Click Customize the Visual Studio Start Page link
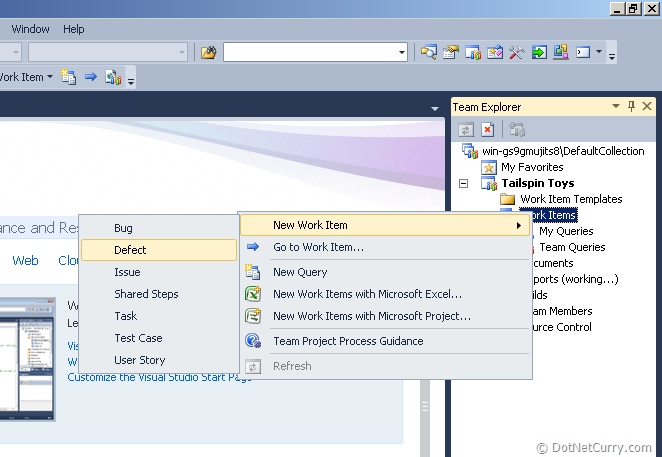 pyautogui.click(x=159, y=377)
